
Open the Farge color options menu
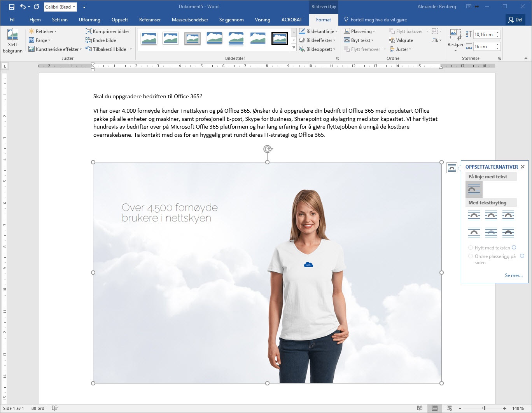point(39,40)
